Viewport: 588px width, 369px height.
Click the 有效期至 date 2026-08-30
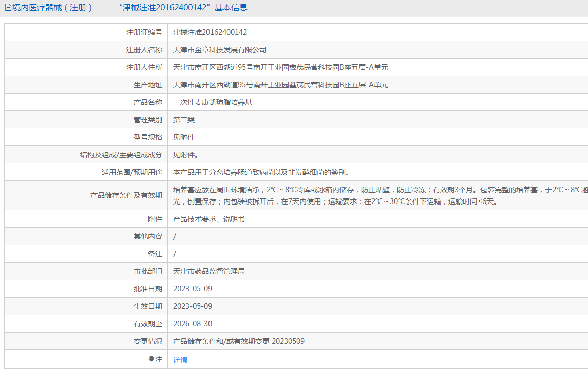pos(193,324)
